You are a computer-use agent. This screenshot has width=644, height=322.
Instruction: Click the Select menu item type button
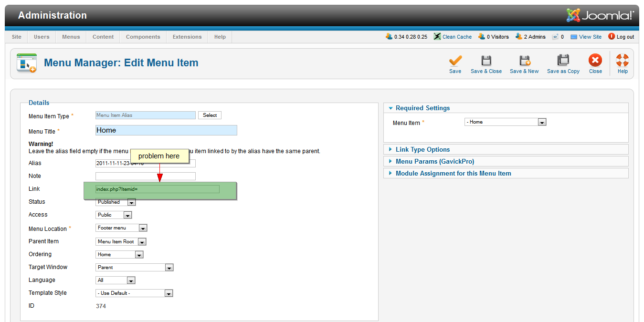210,115
